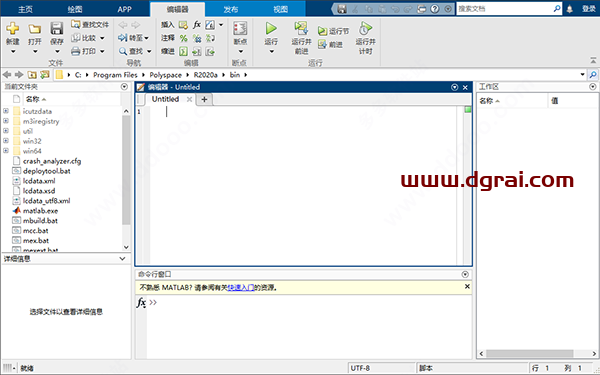Image resolution: width=600 pixels, height=375 pixels.
Task: Click the Save (保存) disk icon
Action: [x=57, y=28]
